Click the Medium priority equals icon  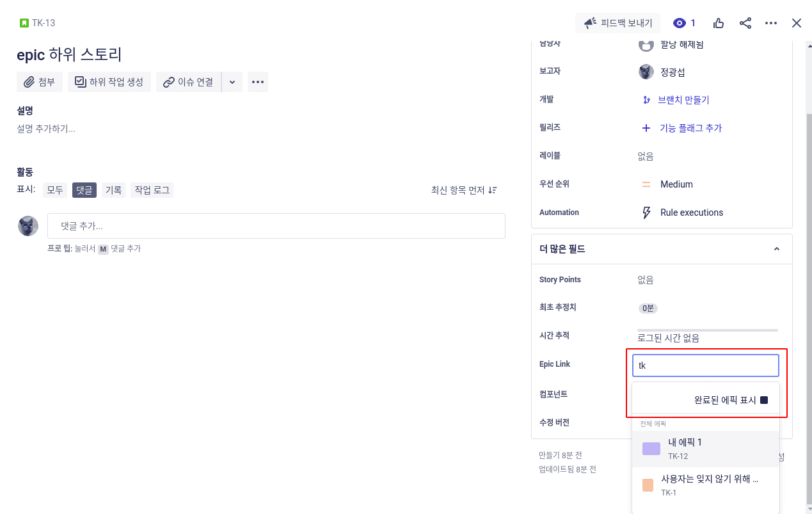pyautogui.click(x=646, y=184)
